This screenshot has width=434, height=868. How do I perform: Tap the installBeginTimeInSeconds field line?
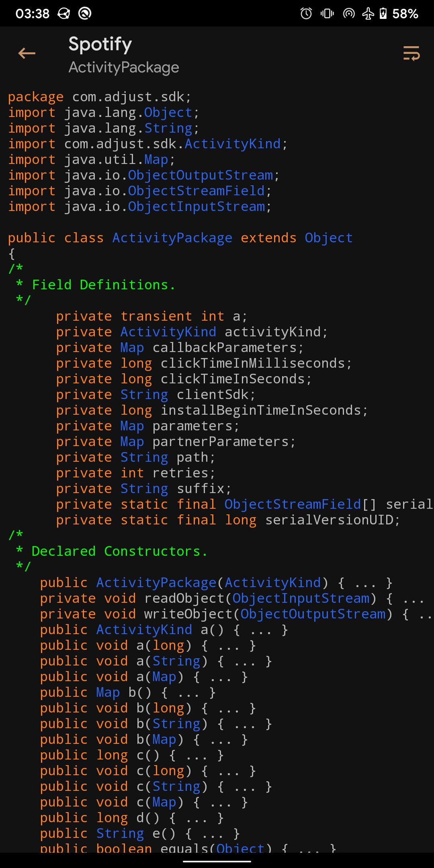[212, 410]
